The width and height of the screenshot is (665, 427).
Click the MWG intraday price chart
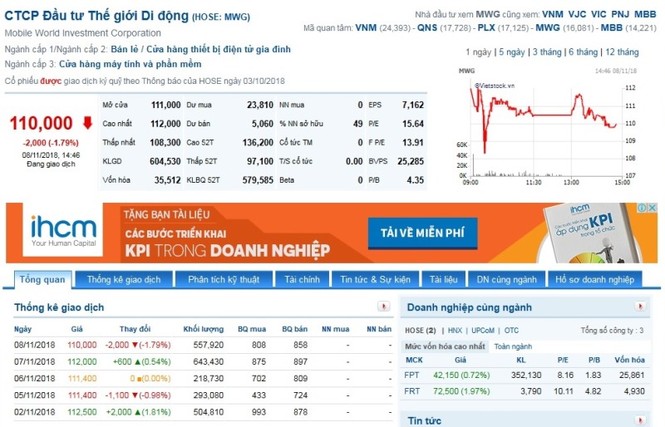tap(546, 129)
